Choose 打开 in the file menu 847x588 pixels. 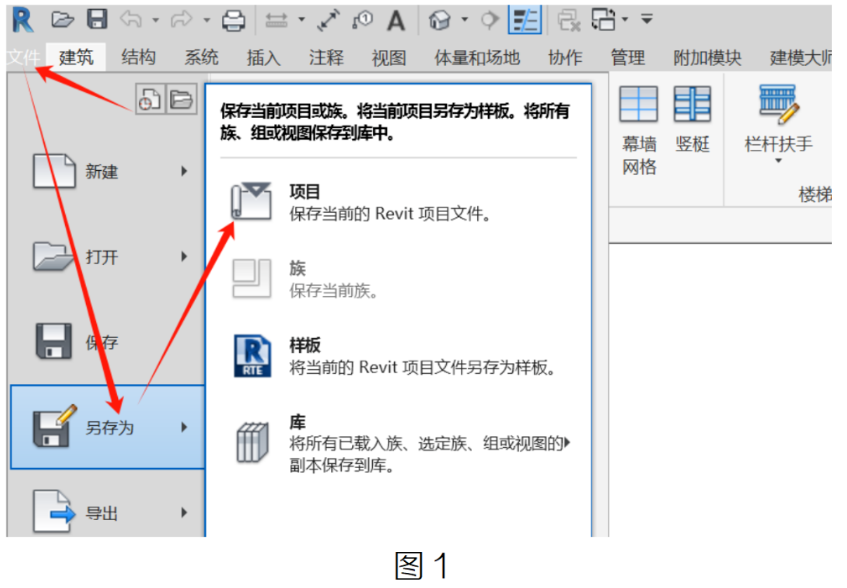point(107,257)
